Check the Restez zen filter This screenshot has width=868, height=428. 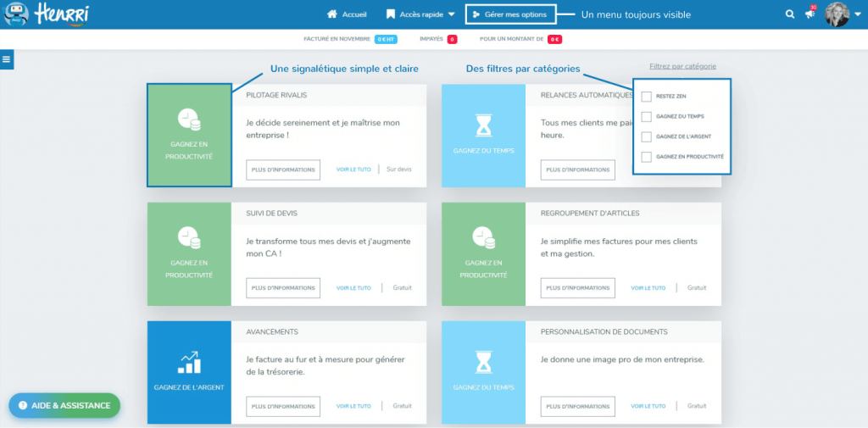coord(646,97)
